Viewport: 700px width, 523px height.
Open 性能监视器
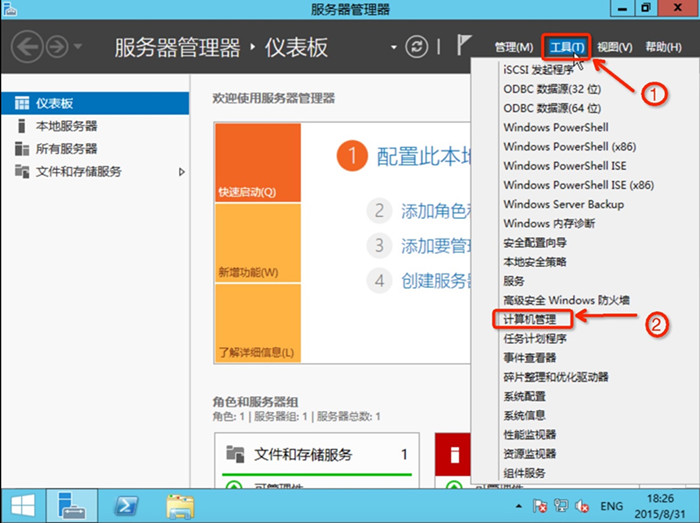(529, 435)
